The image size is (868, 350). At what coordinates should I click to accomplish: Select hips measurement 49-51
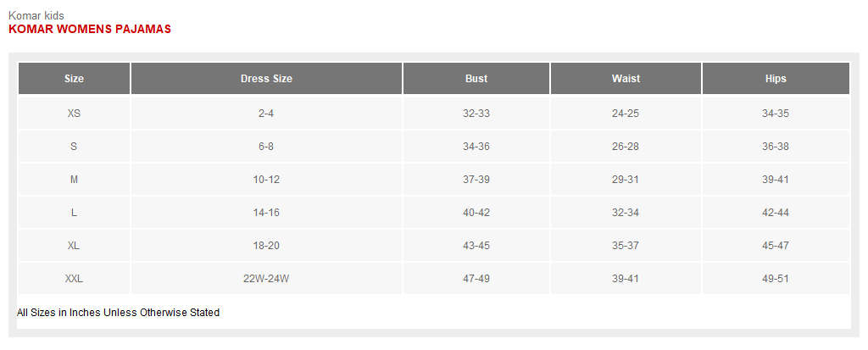[x=775, y=279]
